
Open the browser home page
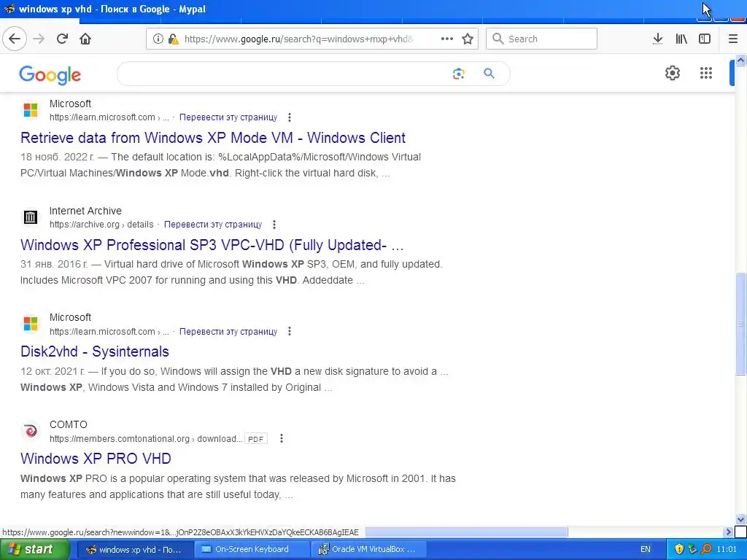tap(85, 39)
